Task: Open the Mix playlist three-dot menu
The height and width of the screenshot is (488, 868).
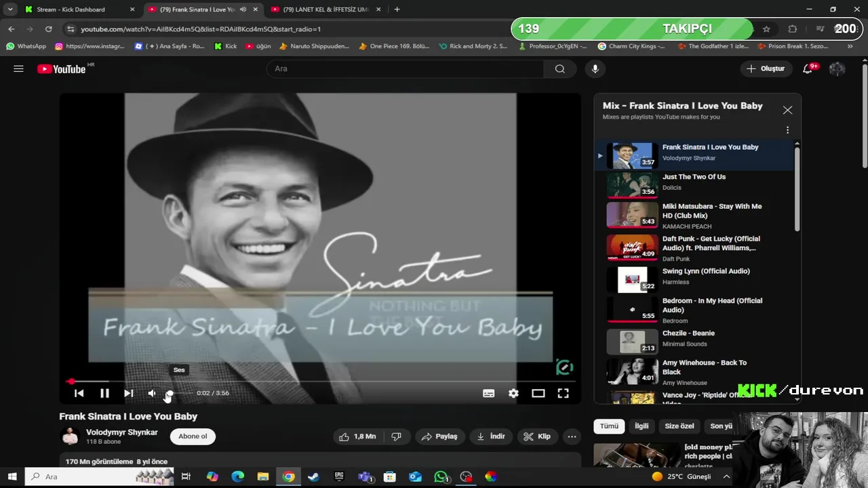Action: 787,130
